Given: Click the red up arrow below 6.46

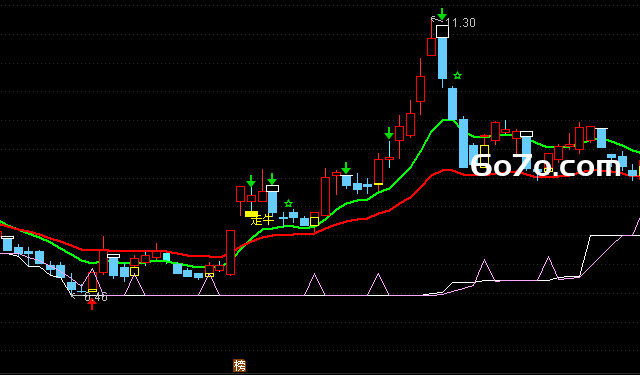Looking at the screenshot, I should (x=92, y=304).
